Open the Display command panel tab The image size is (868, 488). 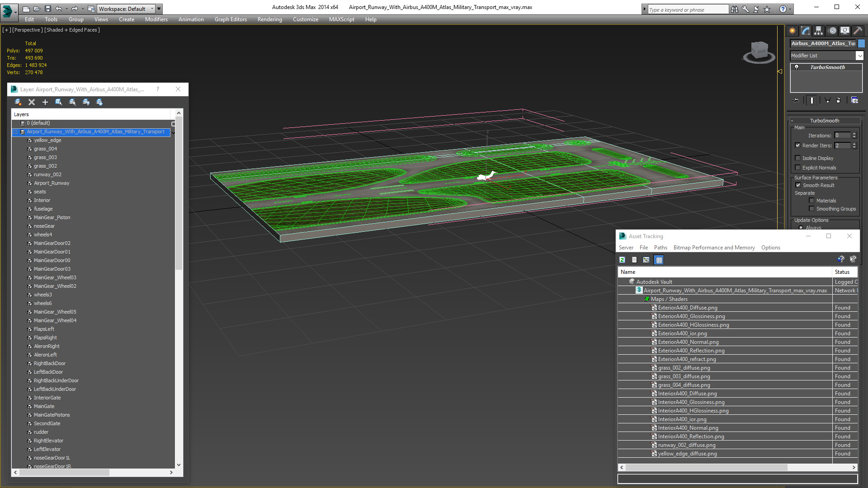click(845, 31)
